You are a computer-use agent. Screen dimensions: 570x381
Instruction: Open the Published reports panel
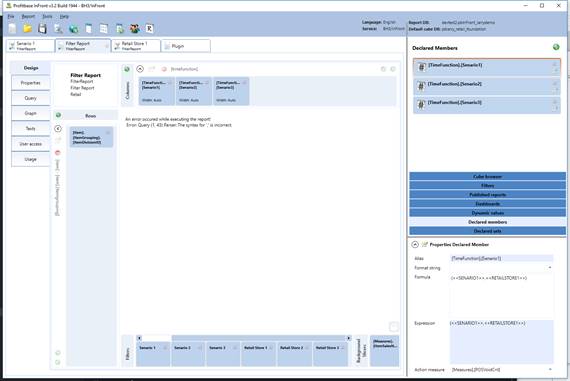tap(487, 194)
